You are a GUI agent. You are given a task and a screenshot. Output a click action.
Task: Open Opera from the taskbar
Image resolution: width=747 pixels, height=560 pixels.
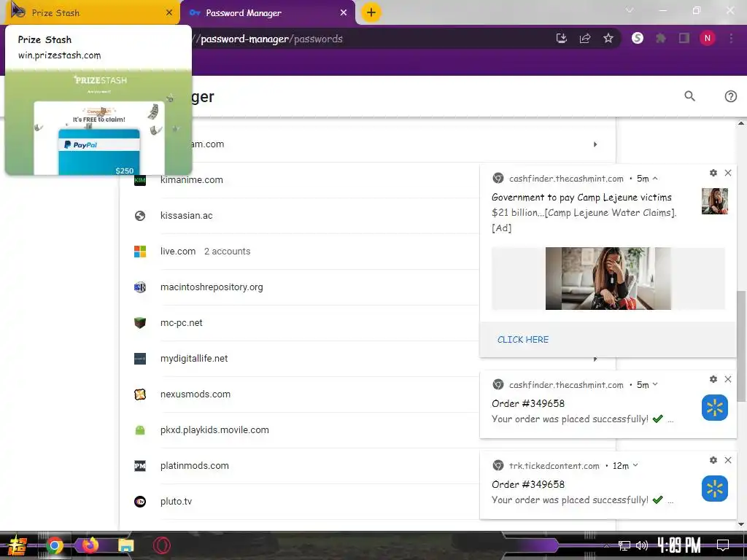161,545
